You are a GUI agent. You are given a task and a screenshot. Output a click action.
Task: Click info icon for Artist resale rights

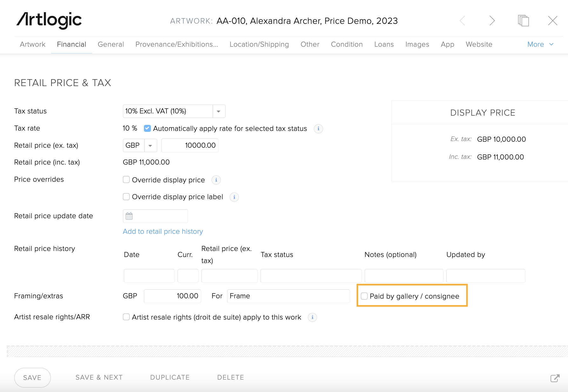(312, 317)
